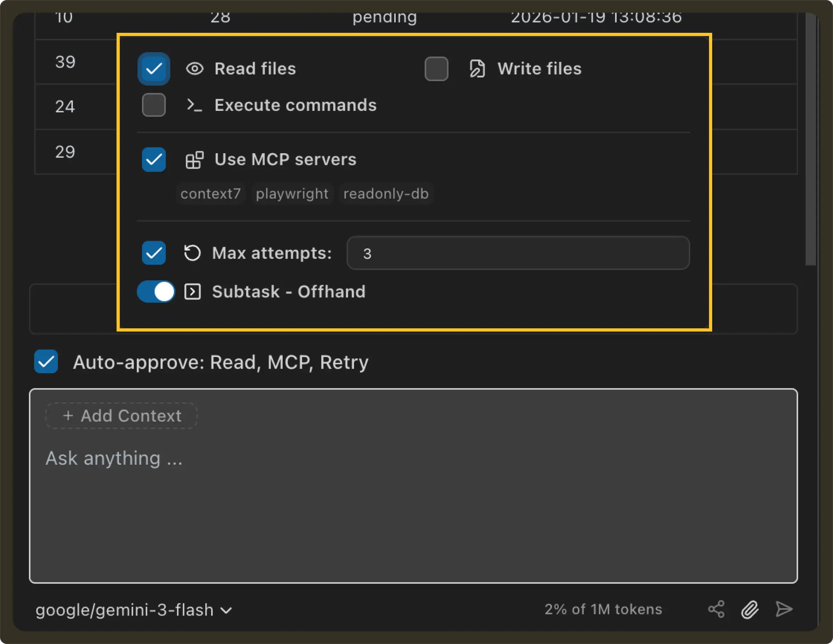Click the Subtask arrow-box icon

click(192, 292)
